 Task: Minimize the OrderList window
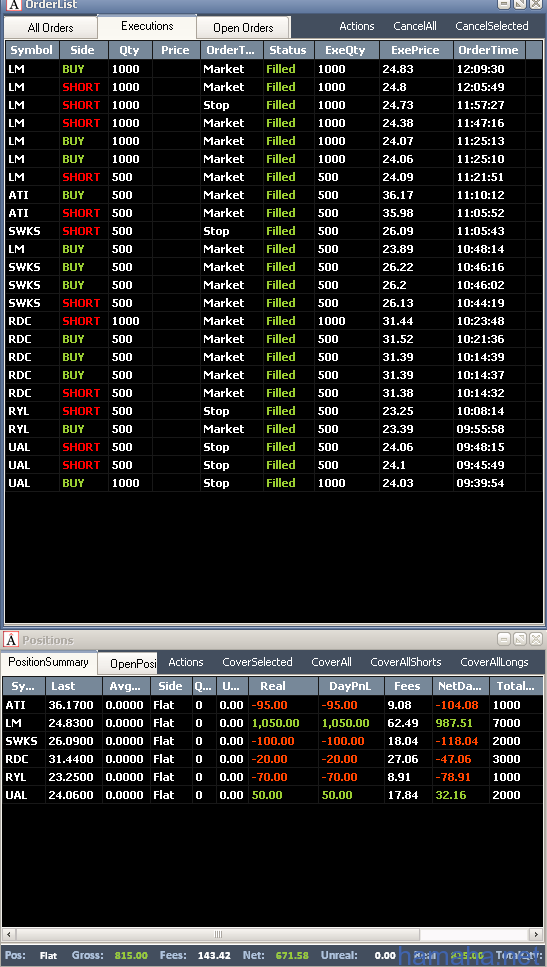pos(504,4)
